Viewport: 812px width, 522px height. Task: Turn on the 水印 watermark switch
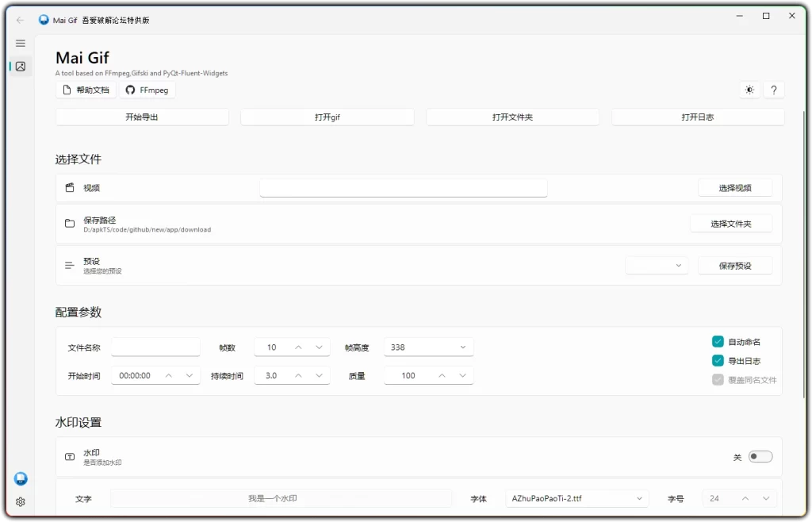tap(760, 456)
